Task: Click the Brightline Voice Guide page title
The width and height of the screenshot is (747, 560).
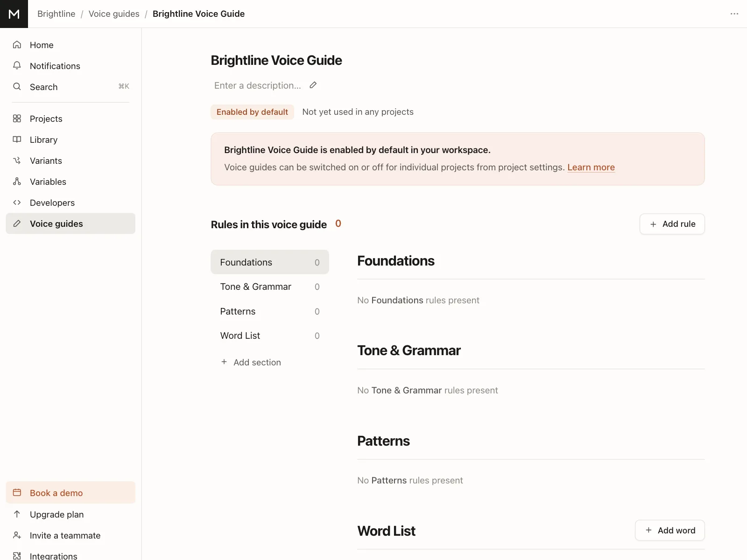Action: point(276,60)
